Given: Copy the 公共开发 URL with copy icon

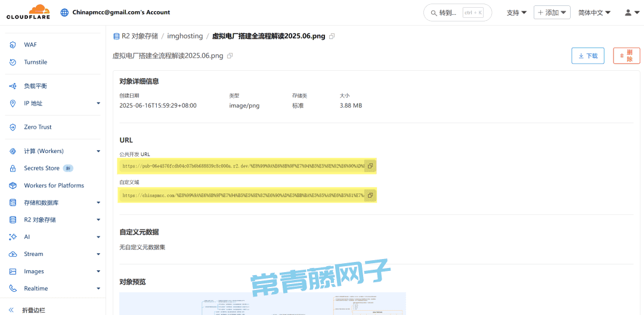Looking at the screenshot, I should pyautogui.click(x=370, y=166).
